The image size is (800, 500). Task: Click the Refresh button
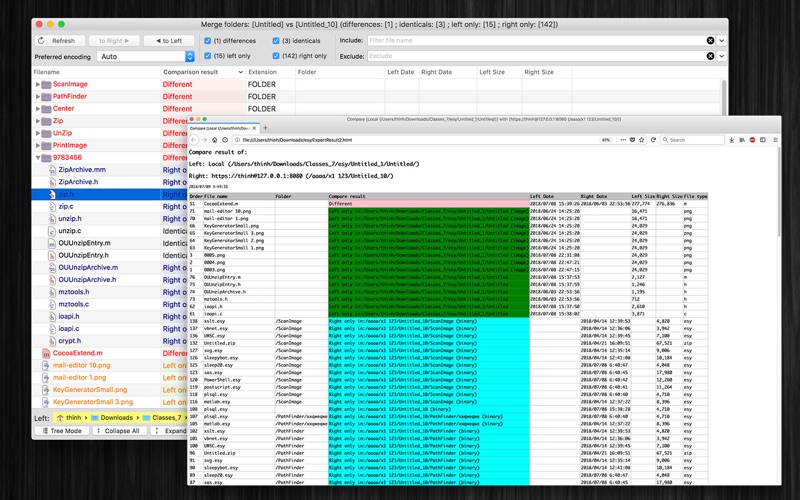point(58,41)
